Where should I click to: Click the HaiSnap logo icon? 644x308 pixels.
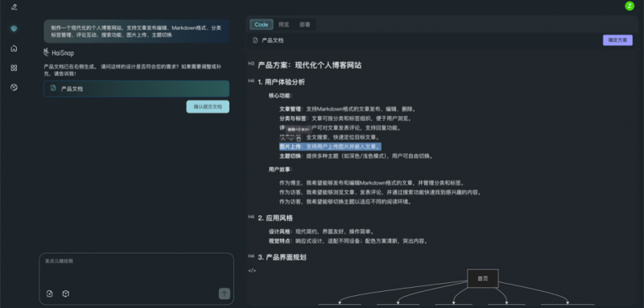pos(47,52)
